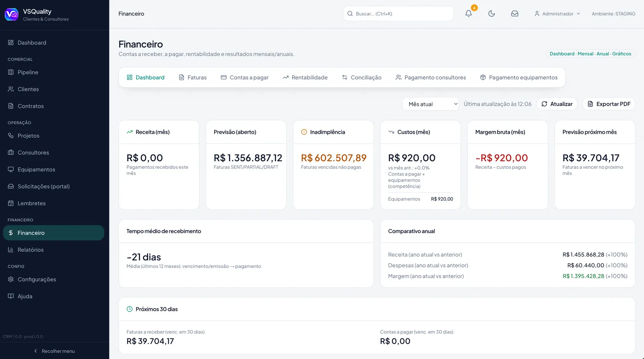644x359 pixels.
Task: Switch to the Contas a pagar tab
Action: pyautogui.click(x=245, y=77)
